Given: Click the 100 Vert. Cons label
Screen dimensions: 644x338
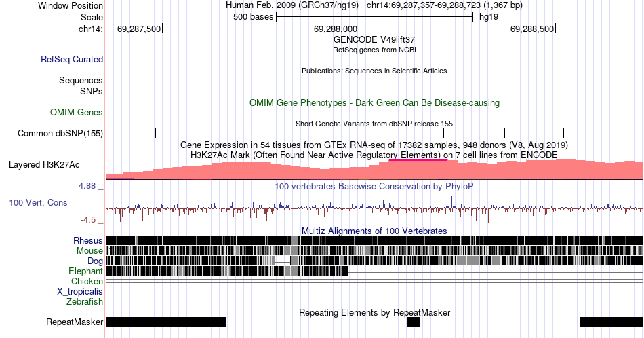Looking at the screenshot, I should pyautogui.click(x=38, y=202).
